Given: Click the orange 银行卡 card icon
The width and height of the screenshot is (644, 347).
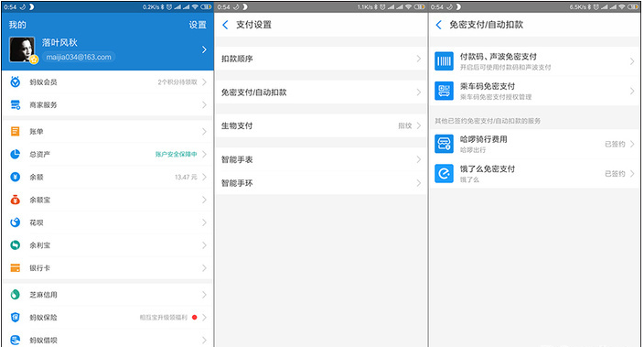Looking at the screenshot, I should [x=16, y=268].
